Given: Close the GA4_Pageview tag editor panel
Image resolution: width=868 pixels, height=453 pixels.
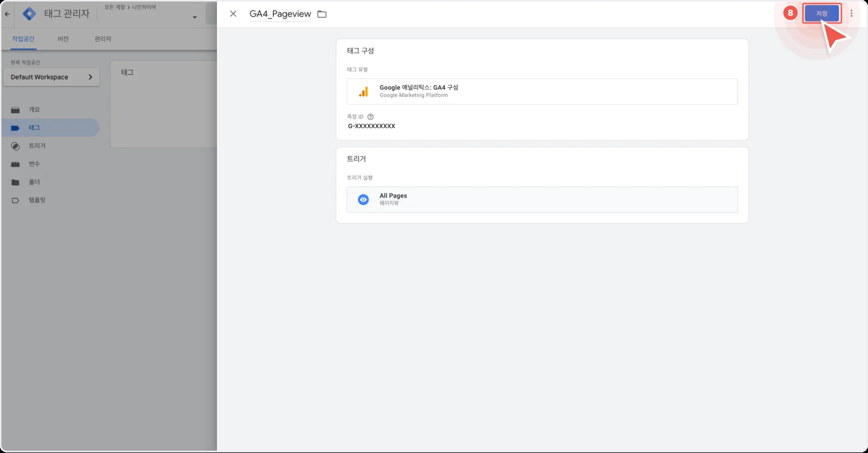Looking at the screenshot, I should coord(233,14).
